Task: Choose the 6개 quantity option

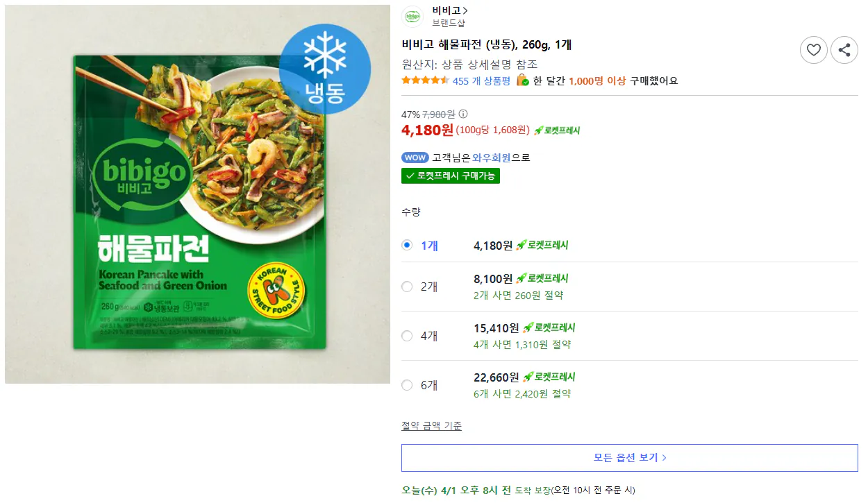Action: tap(407, 384)
